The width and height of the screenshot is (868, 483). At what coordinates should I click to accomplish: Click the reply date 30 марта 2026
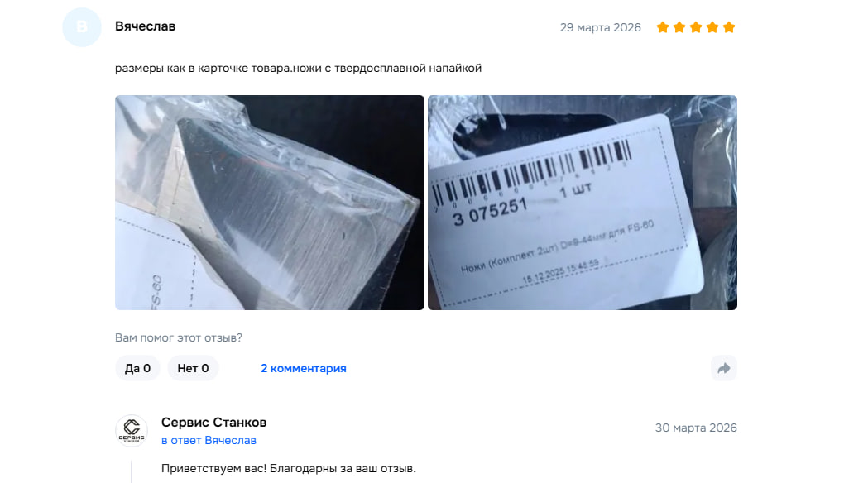(696, 428)
